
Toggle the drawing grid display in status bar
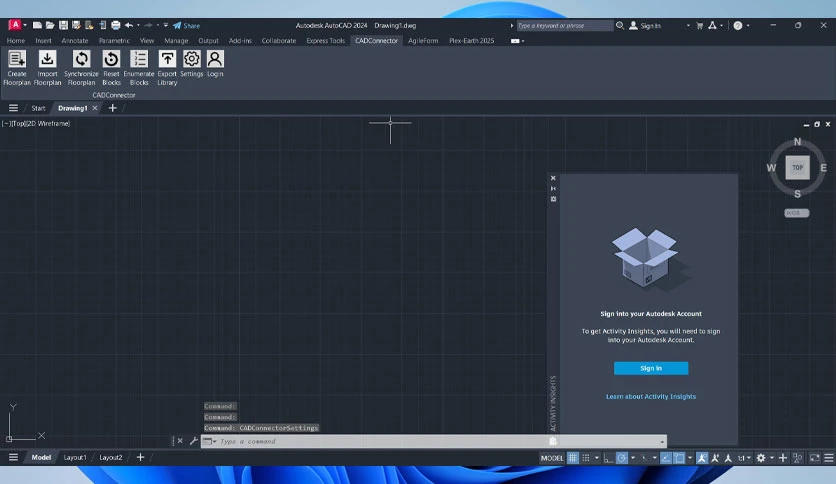coord(573,458)
